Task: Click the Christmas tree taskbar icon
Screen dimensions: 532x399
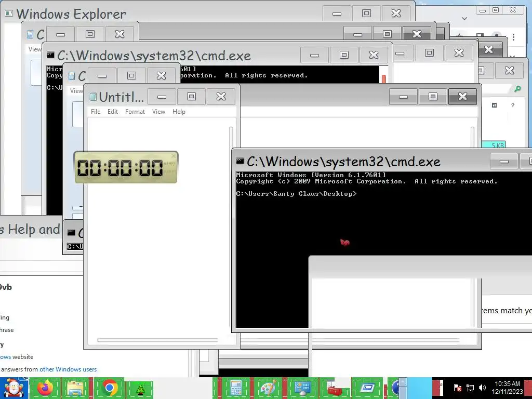Action: pyautogui.click(x=140, y=390)
